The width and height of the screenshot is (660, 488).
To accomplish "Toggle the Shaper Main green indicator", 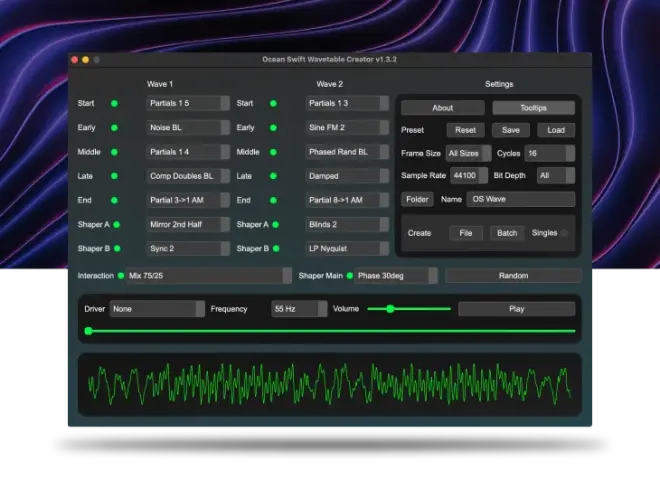I will click(x=349, y=276).
